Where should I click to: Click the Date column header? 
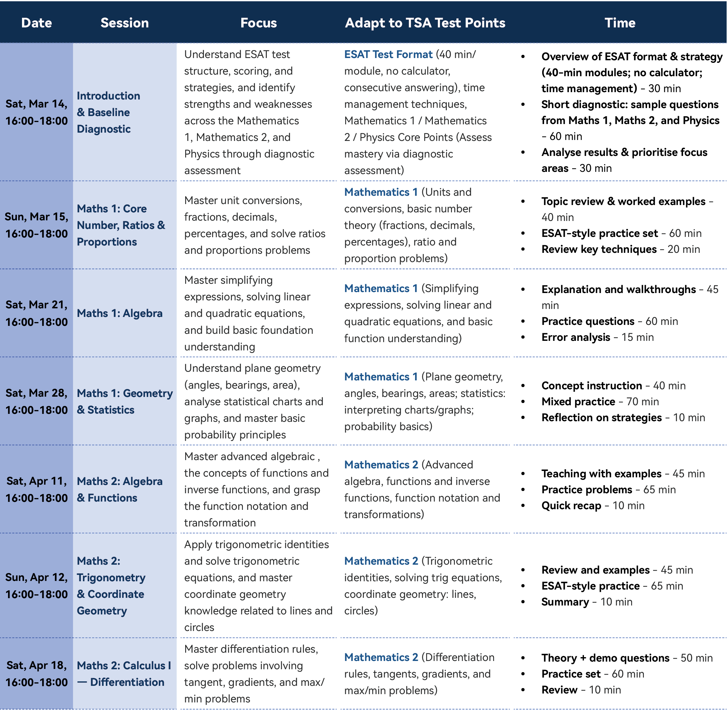click(x=37, y=23)
